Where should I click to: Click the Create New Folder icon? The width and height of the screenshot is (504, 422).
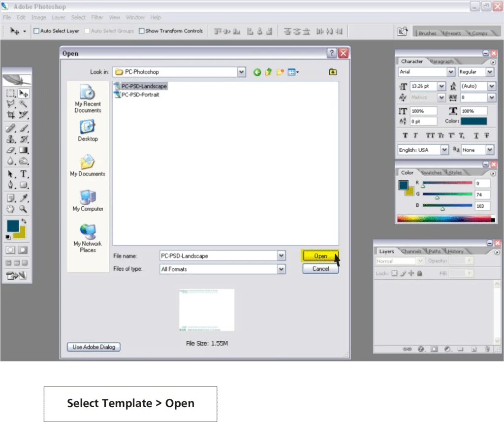click(x=280, y=72)
